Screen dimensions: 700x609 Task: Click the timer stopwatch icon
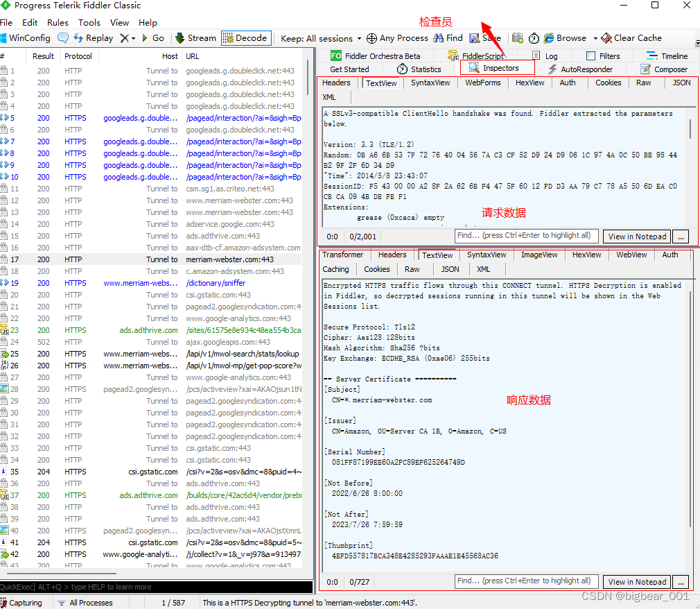coord(534,38)
